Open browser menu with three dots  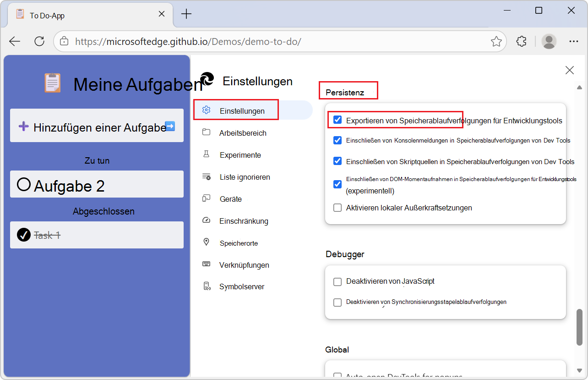[x=573, y=41]
